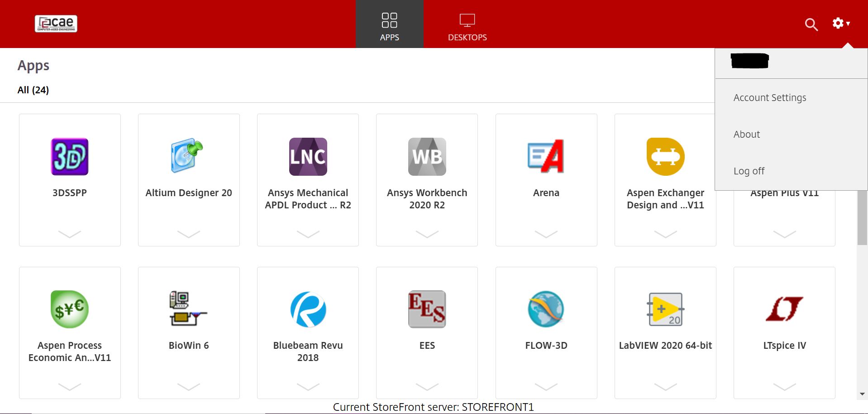868x414 pixels.
Task: Click the scrollbar down arrow
Action: 862,394
